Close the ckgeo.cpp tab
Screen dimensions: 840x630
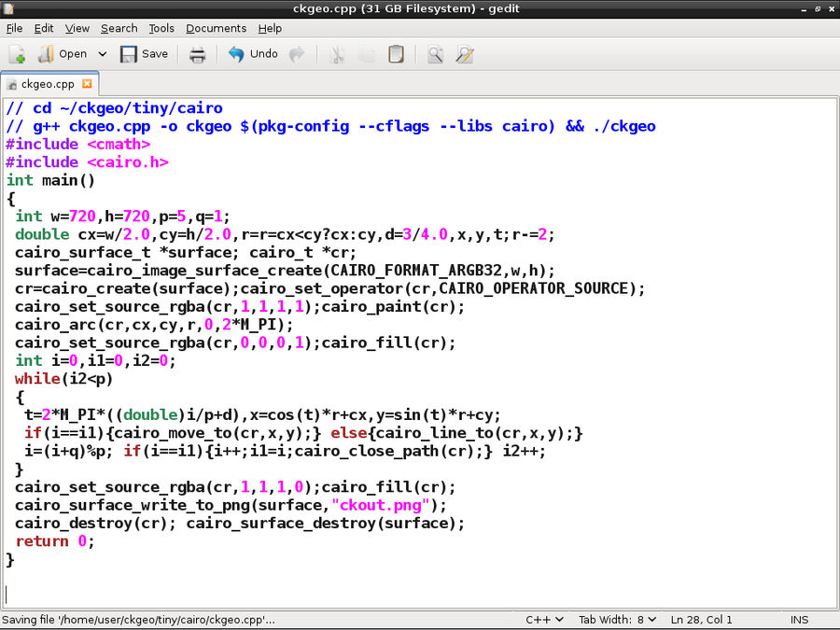[x=87, y=84]
